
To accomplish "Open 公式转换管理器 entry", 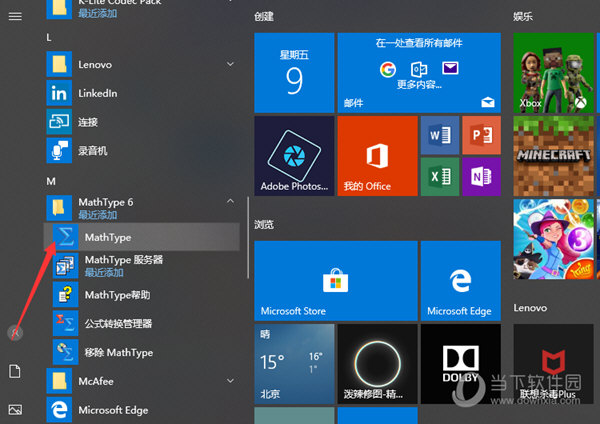I will [142, 323].
